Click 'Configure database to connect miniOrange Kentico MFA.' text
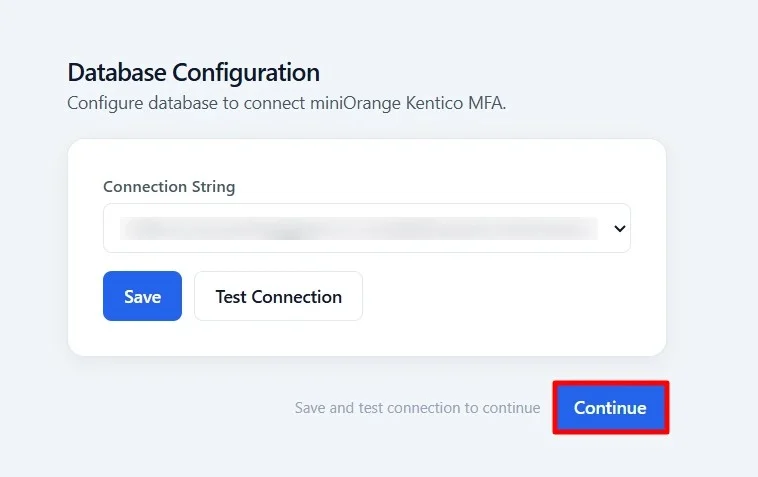The image size is (758, 477). tap(286, 103)
